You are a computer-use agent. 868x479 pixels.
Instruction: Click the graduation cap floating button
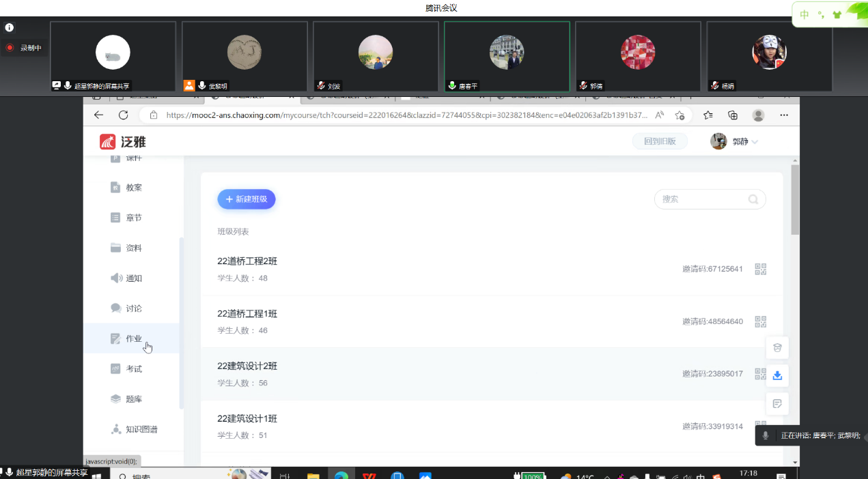click(x=777, y=347)
